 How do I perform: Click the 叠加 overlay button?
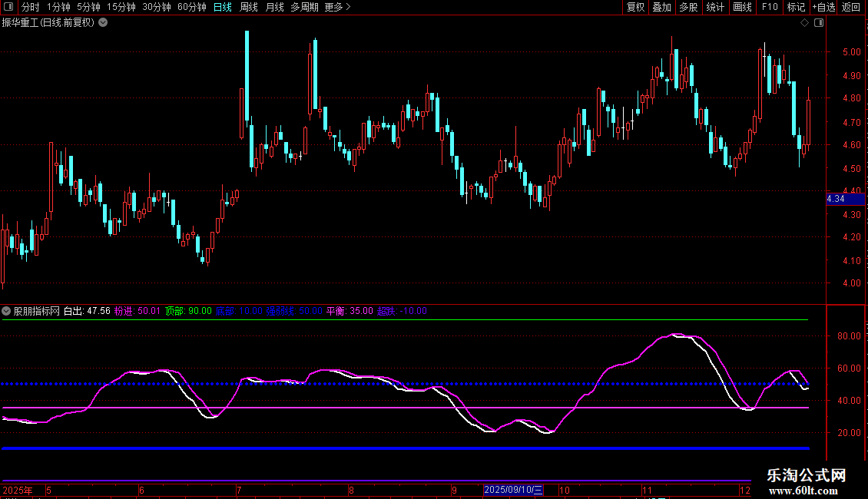click(661, 7)
